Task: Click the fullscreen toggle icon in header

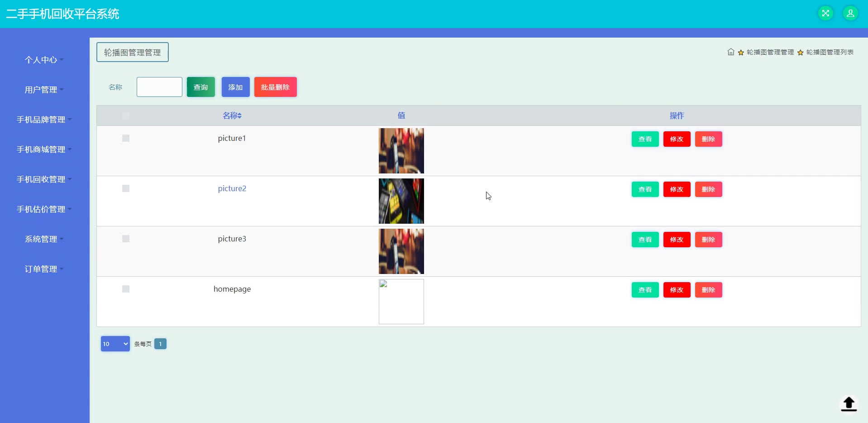Action: (825, 13)
